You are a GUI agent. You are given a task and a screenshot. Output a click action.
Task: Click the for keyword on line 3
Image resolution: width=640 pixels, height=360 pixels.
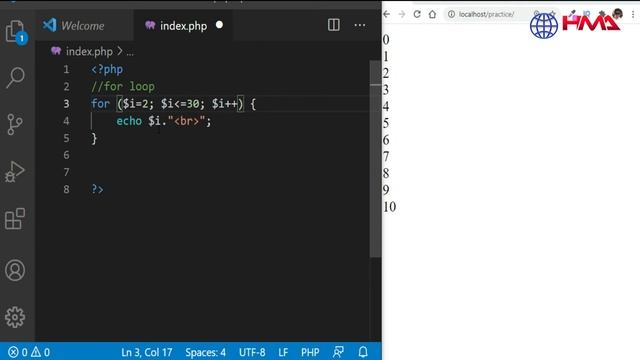(100, 104)
